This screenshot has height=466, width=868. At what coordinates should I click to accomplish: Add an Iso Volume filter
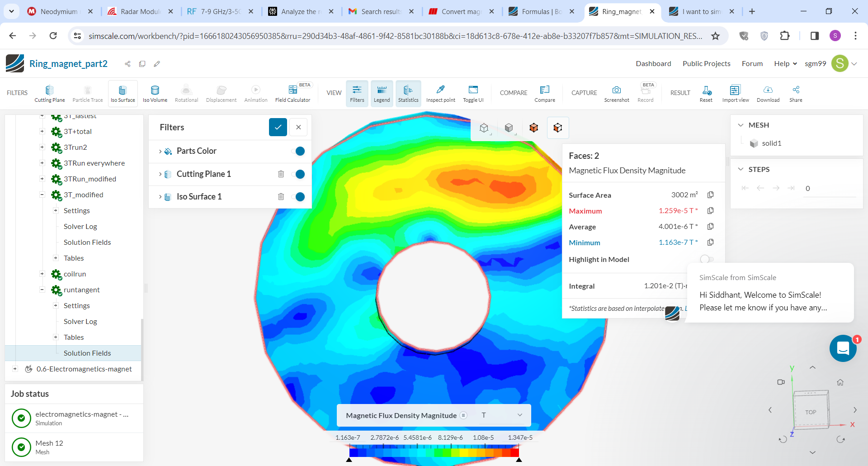coord(155,93)
